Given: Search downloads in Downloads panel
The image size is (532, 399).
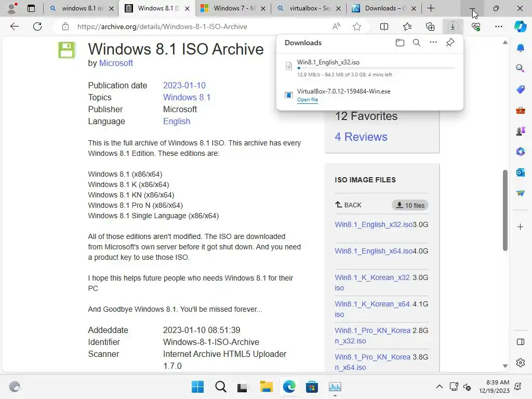Looking at the screenshot, I should click(417, 43).
